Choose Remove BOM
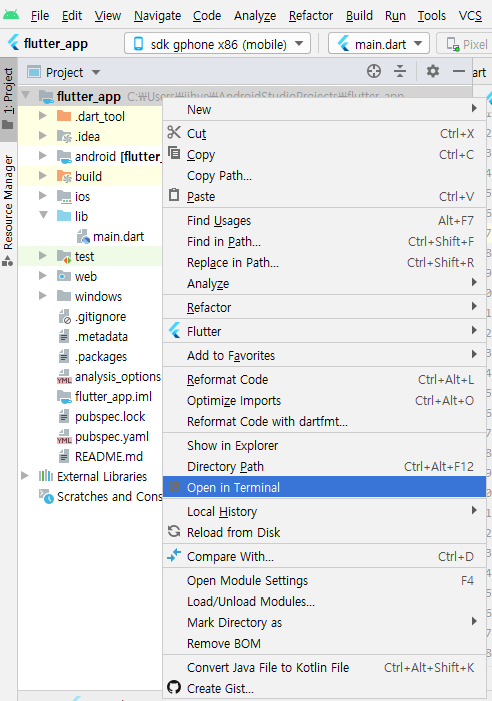The image size is (492, 701). coord(324,643)
